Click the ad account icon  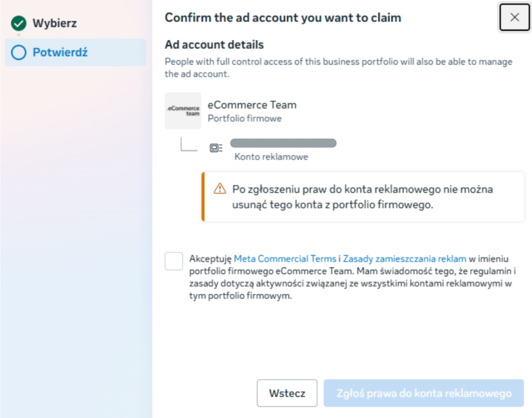(x=216, y=148)
